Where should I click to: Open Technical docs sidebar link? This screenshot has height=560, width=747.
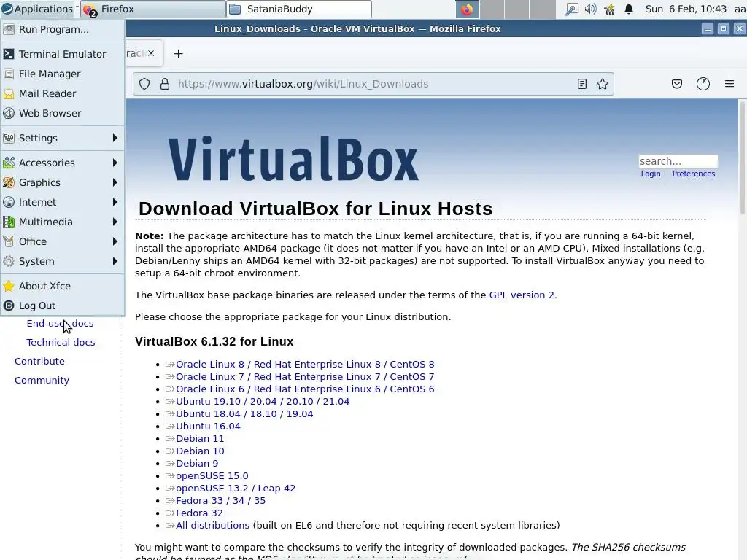[61, 343]
